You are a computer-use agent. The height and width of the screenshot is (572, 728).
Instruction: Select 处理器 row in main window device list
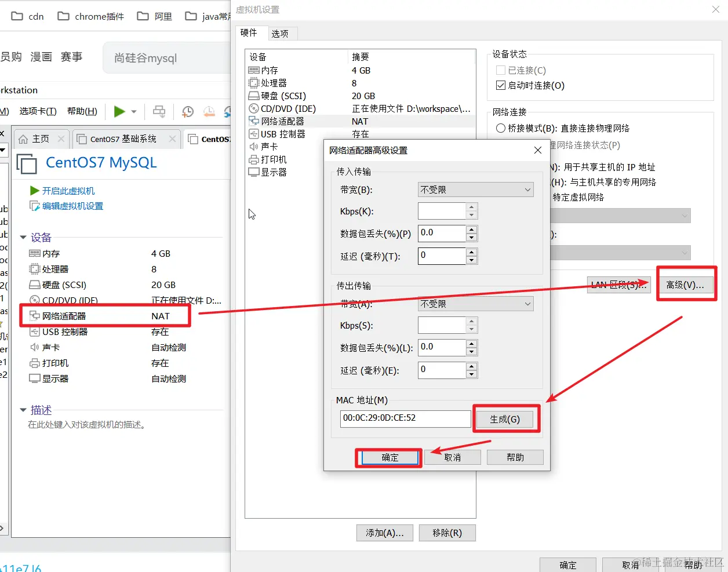(125, 269)
